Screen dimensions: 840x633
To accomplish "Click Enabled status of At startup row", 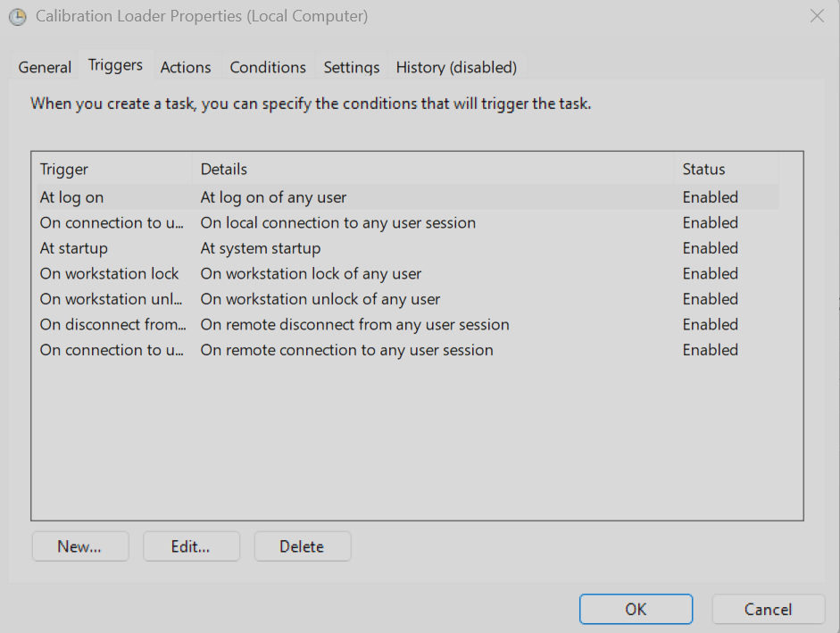I will point(711,248).
